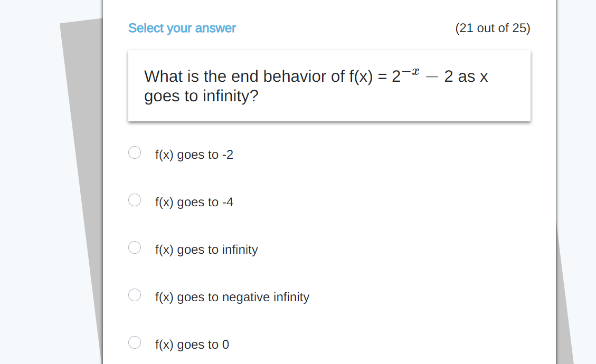Click the "Select your answer" heading
The image size is (596, 364).
click(x=182, y=28)
